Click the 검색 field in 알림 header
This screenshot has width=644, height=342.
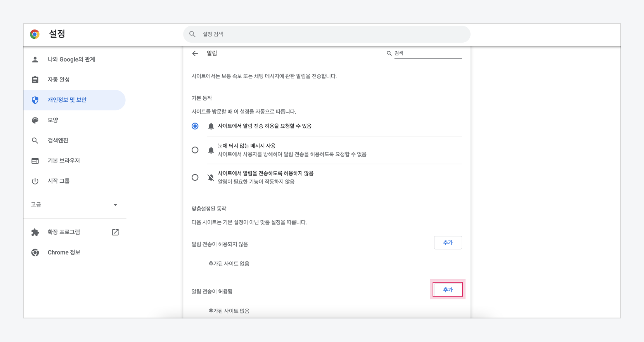coord(428,53)
